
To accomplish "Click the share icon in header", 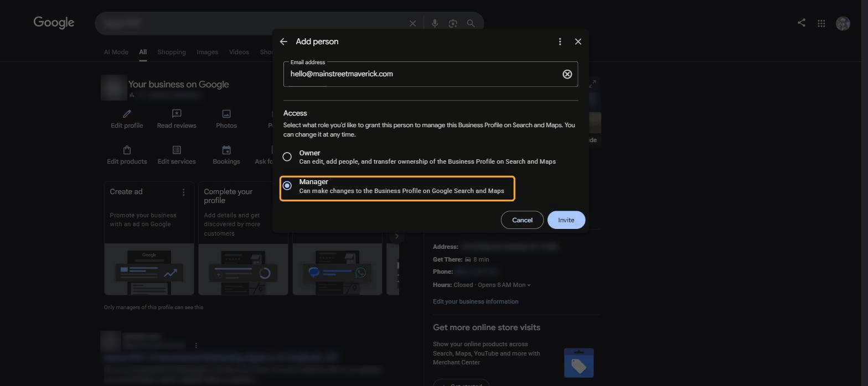I will pyautogui.click(x=801, y=23).
